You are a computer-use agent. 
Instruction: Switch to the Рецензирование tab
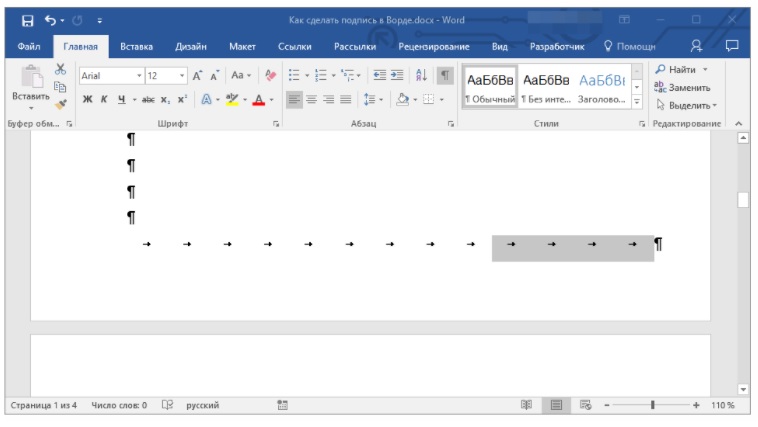pyautogui.click(x=434, y=46)
